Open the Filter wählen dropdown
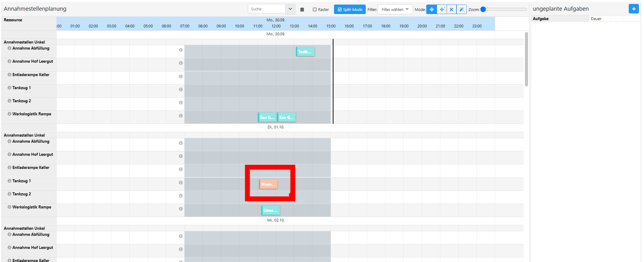 [395, 9]
